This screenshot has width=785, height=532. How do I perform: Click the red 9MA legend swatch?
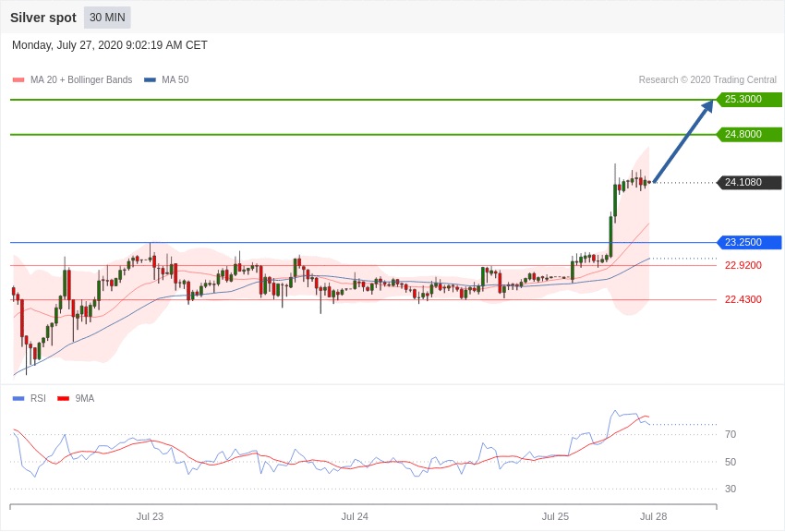click(63, 398)
